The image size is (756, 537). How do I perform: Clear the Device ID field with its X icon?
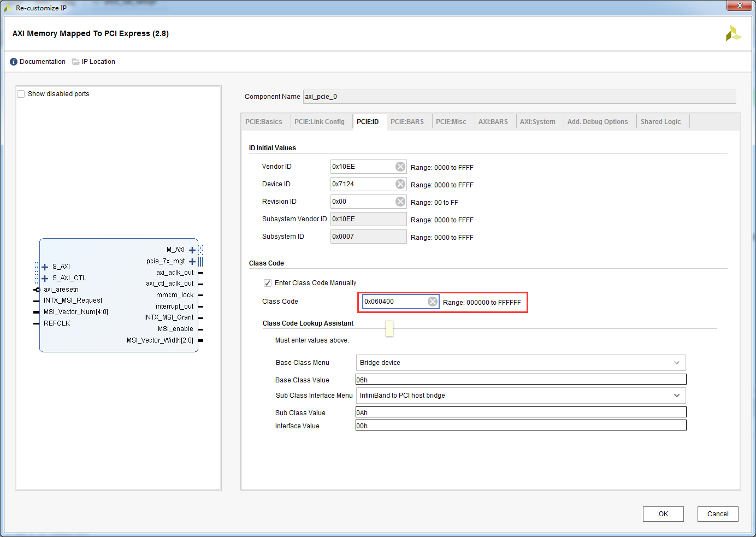(x=400, y=184)
